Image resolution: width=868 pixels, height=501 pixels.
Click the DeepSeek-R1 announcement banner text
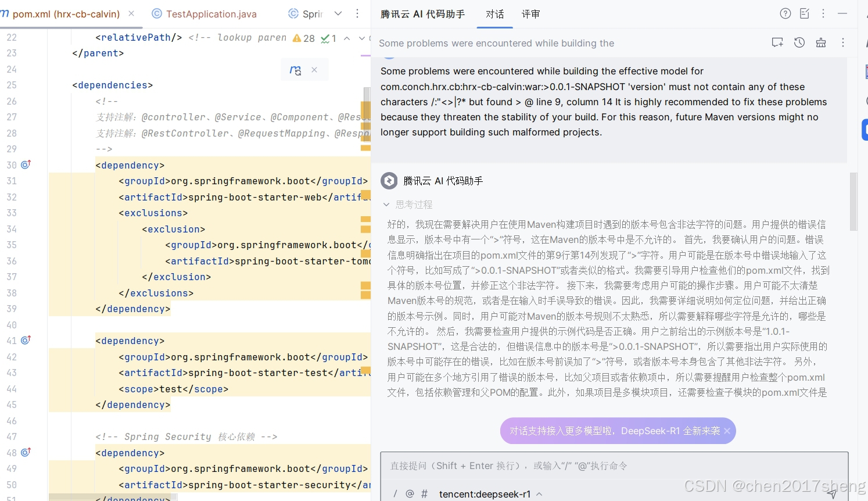tap(615, 431)
